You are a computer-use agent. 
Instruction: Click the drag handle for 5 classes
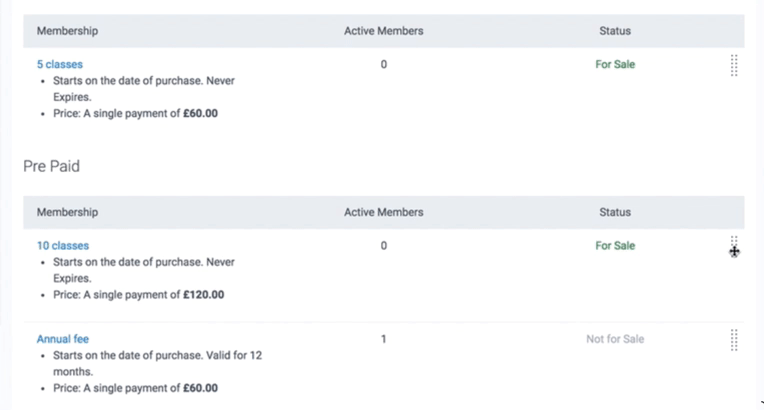[734, 66]
